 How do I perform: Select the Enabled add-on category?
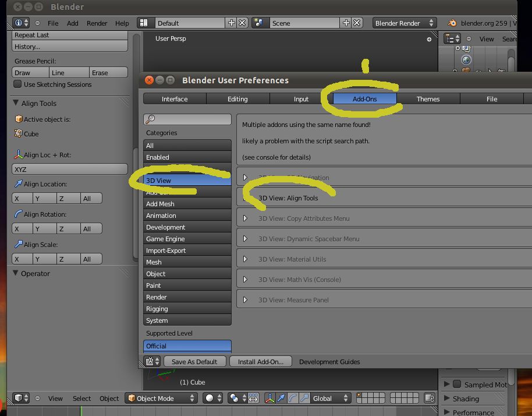click(187, 157)
